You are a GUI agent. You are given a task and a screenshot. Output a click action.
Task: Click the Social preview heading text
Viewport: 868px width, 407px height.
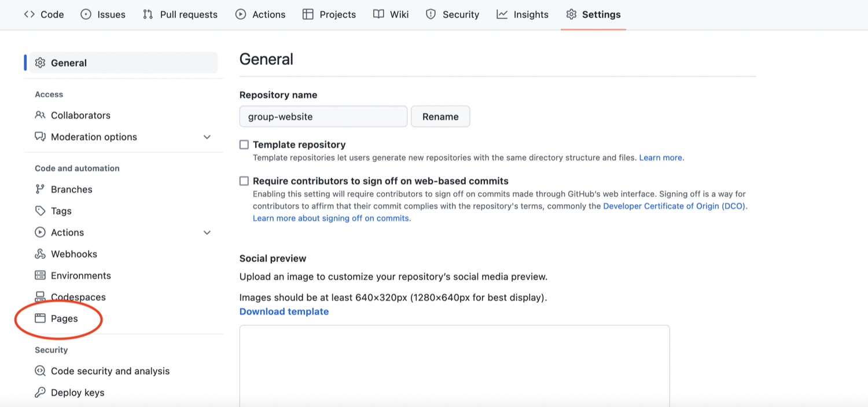click(273, 258)
